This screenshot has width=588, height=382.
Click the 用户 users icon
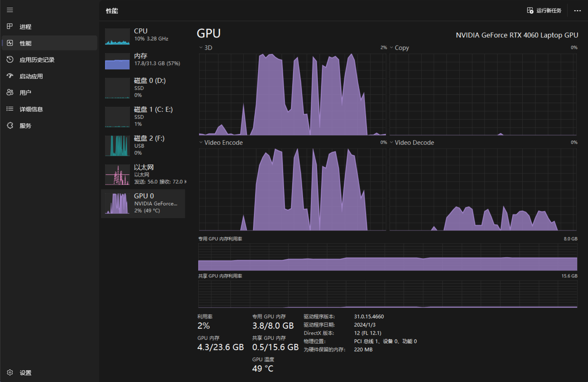pyautogui.click(x=10, y=92)
